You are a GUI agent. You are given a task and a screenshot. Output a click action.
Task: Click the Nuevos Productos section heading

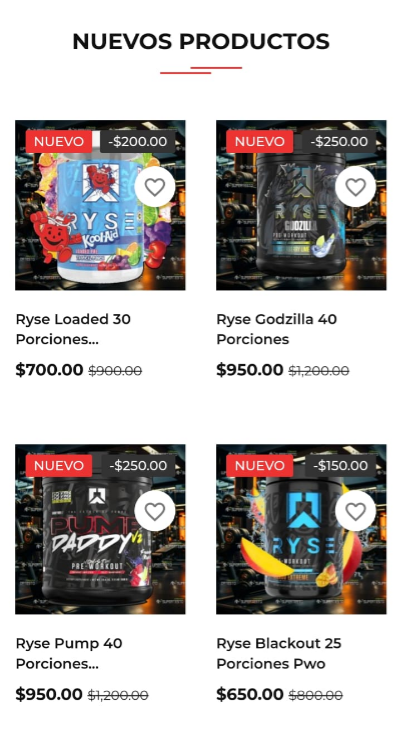click(x=201, y=42)
